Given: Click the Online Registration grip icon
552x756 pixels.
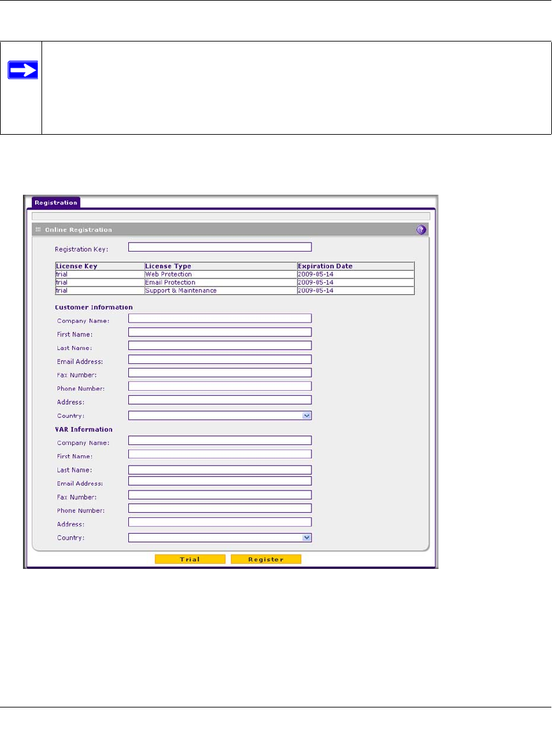Looking at the screenshot, I should (x=38, y=229).
